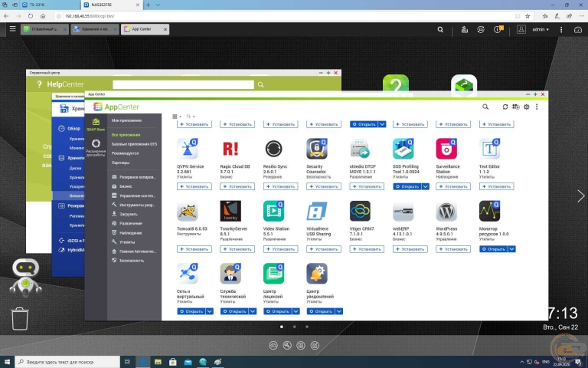Open the Surveillance Station app icon
This screenshot has width=588, height=368.
(446, 149)
